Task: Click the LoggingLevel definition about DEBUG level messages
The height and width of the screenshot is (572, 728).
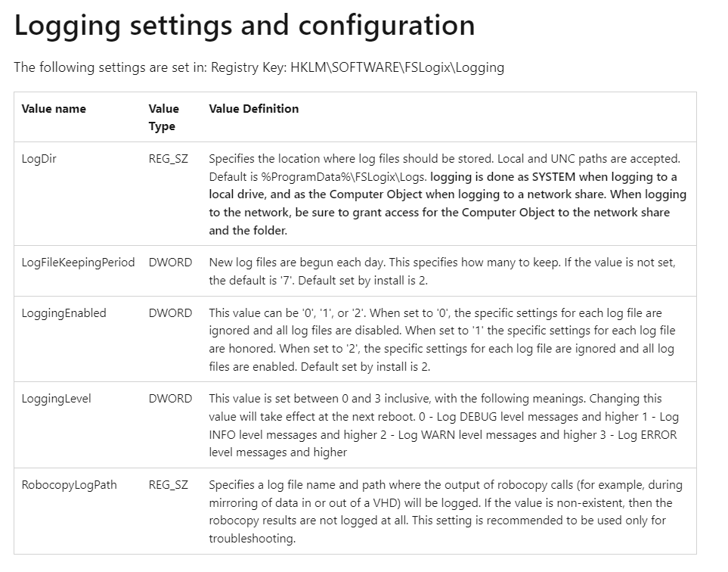Action: point(444,424)
